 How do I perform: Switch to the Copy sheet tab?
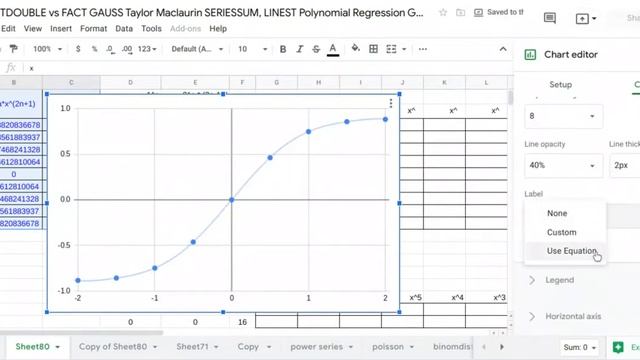[x=248, y=347]
